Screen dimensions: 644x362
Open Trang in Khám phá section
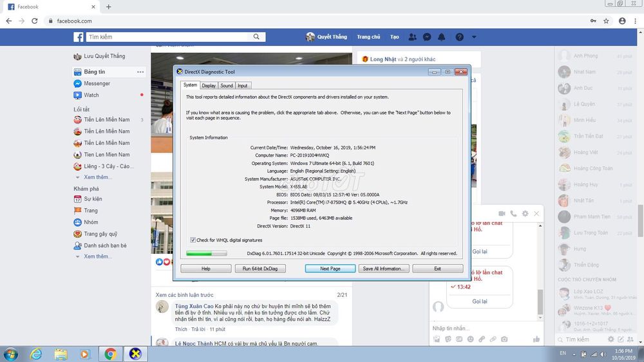click(86, 211)
